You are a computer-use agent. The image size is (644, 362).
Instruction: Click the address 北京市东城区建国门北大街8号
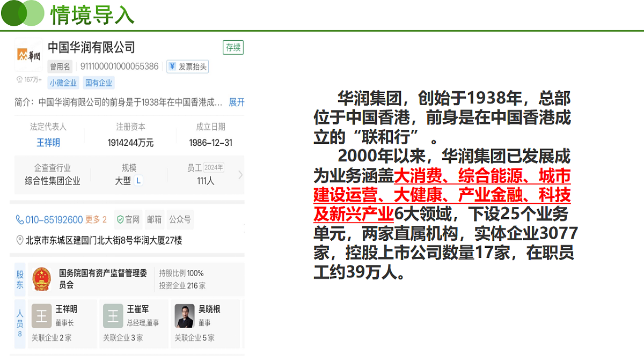coord(79,240)
